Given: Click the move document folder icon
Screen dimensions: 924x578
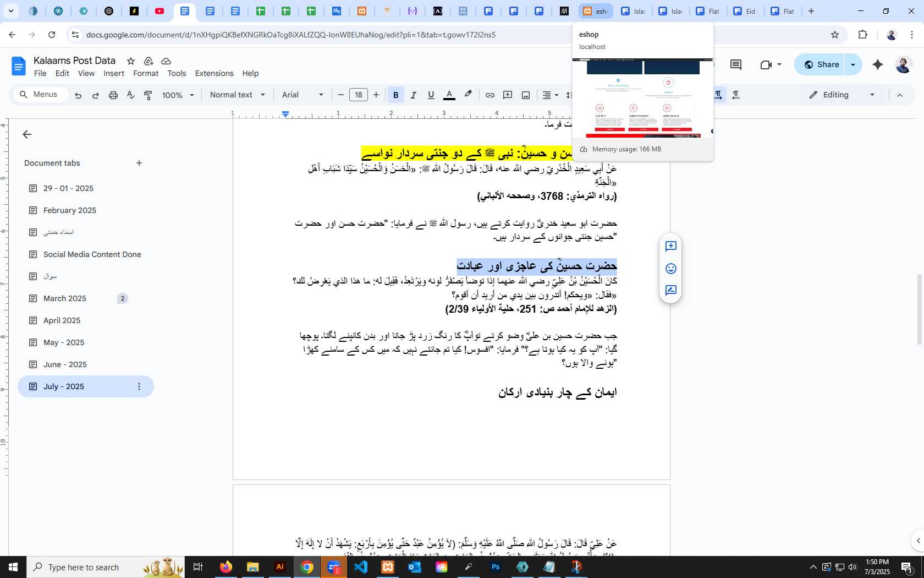Looking at the screenshot, I should click(x=148, y=61).
